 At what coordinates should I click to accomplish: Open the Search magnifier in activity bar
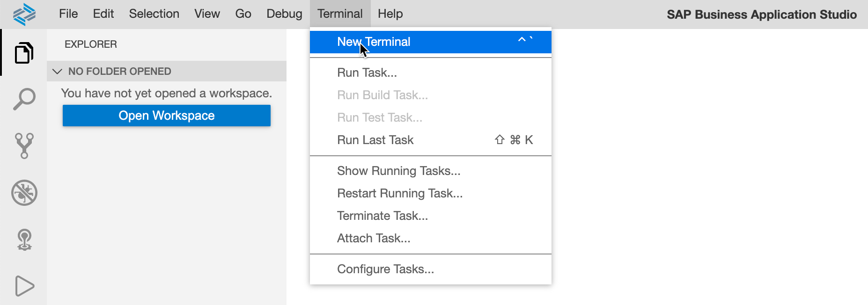tap(24, 99)
